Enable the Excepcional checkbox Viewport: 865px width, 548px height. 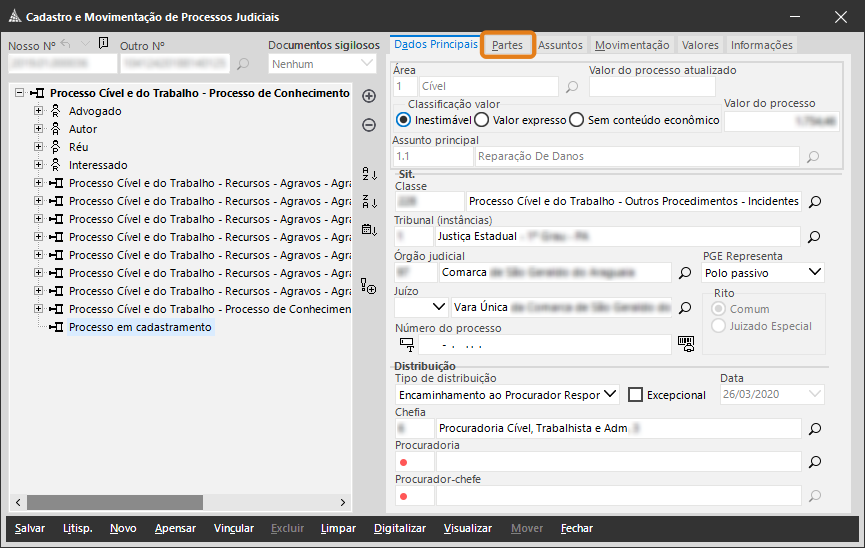635,395
